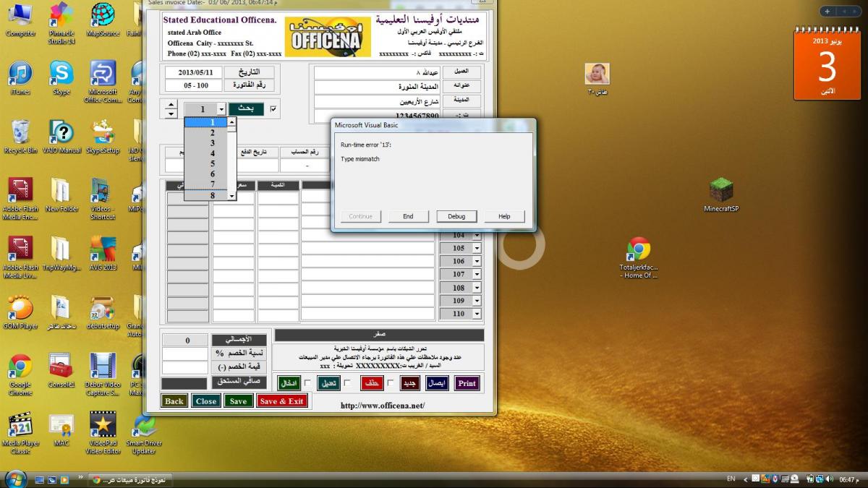Tick the checkbox beside تعديل button
The width and height of the screenshot is (868, 488).
point(347,383)
